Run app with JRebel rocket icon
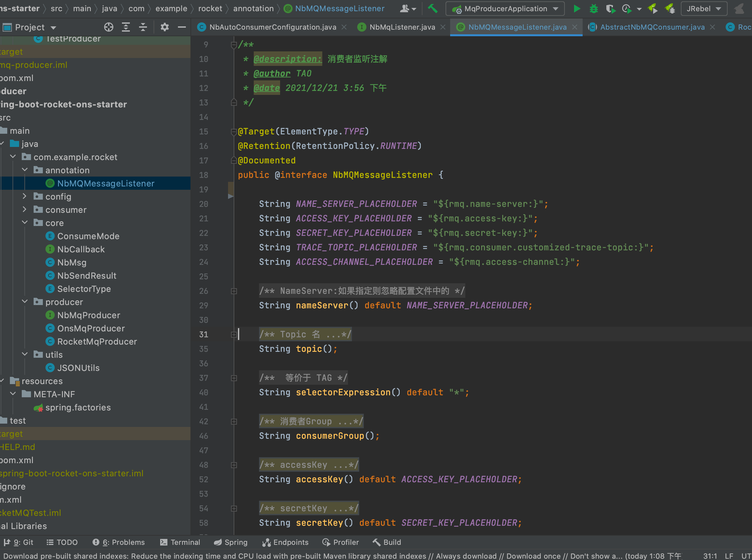The width and height of the screenshot is (752, 560). 653,9
